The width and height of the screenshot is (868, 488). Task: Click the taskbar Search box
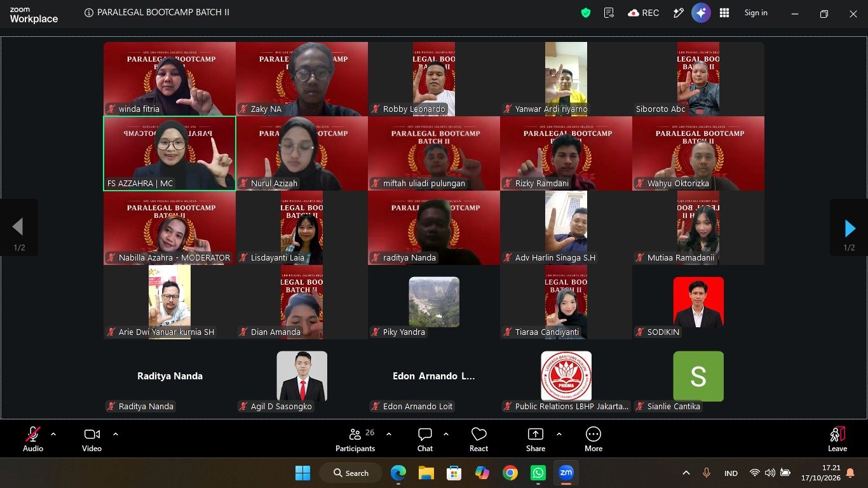tap(351, 473)
